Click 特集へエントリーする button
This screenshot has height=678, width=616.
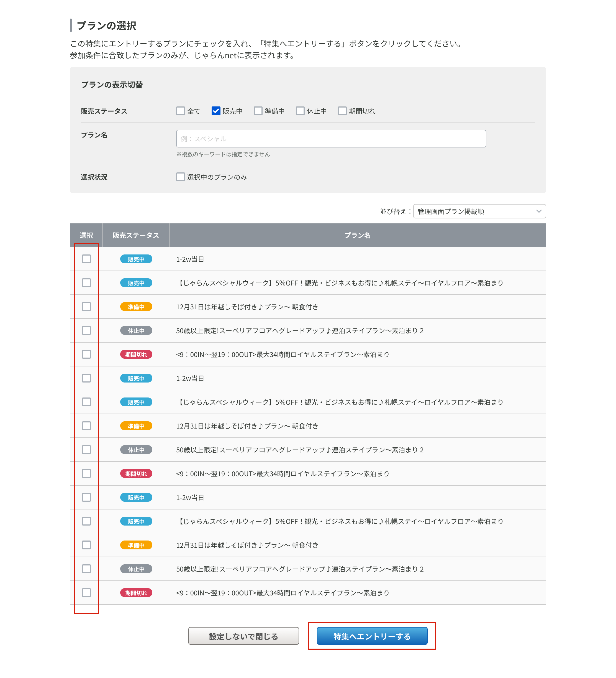372,636
